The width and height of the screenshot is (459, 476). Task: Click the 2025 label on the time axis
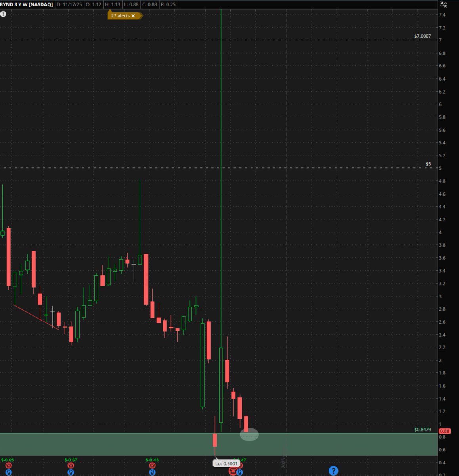(284, 463)
